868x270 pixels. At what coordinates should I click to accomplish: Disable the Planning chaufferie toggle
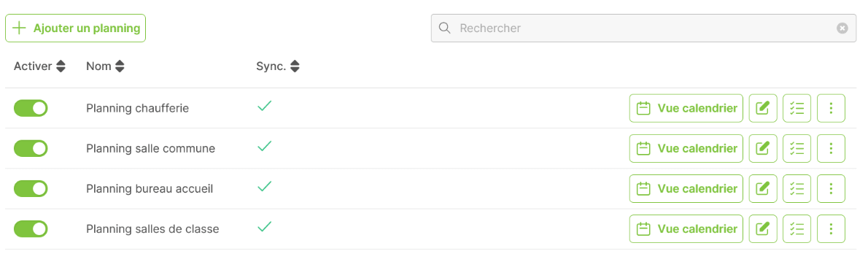click(x=31, y=108)
